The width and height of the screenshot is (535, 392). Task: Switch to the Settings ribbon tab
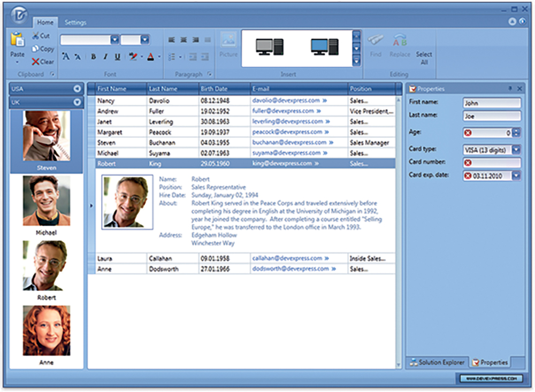[x=75, y=22]
